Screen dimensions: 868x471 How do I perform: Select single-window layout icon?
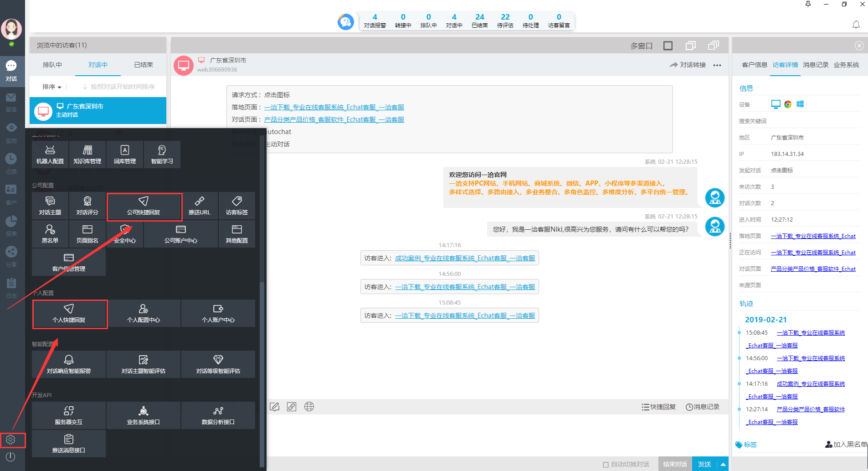pos(668,46)
